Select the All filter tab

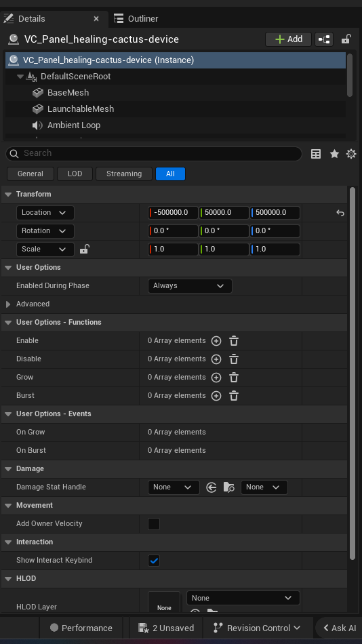point(171,174)
